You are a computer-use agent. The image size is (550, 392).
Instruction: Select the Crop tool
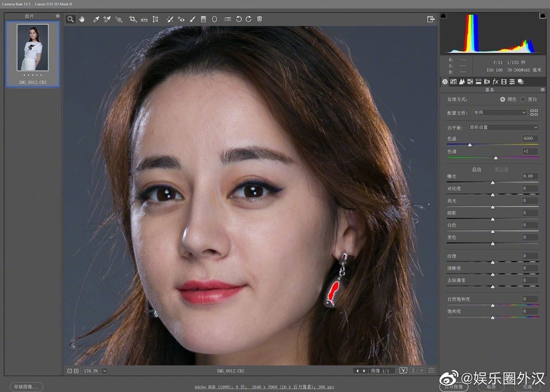132,19
